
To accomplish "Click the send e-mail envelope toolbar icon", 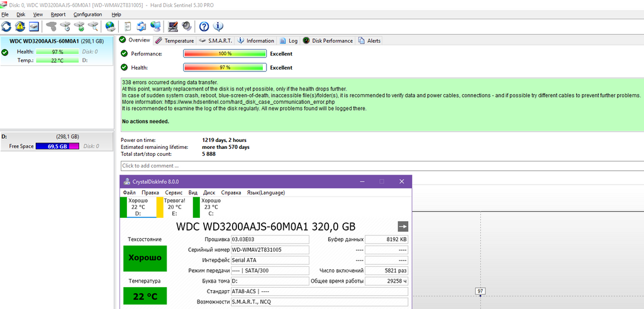I will click(142, 26).
